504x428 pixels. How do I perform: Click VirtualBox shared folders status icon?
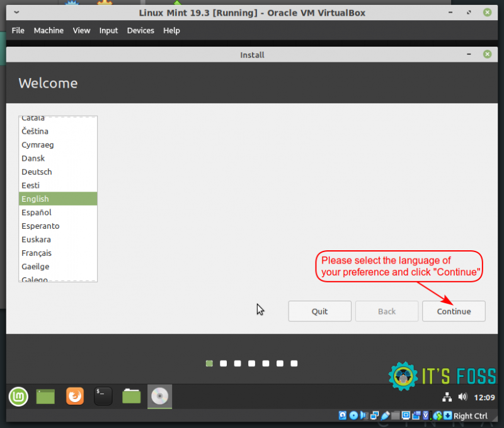396,415
